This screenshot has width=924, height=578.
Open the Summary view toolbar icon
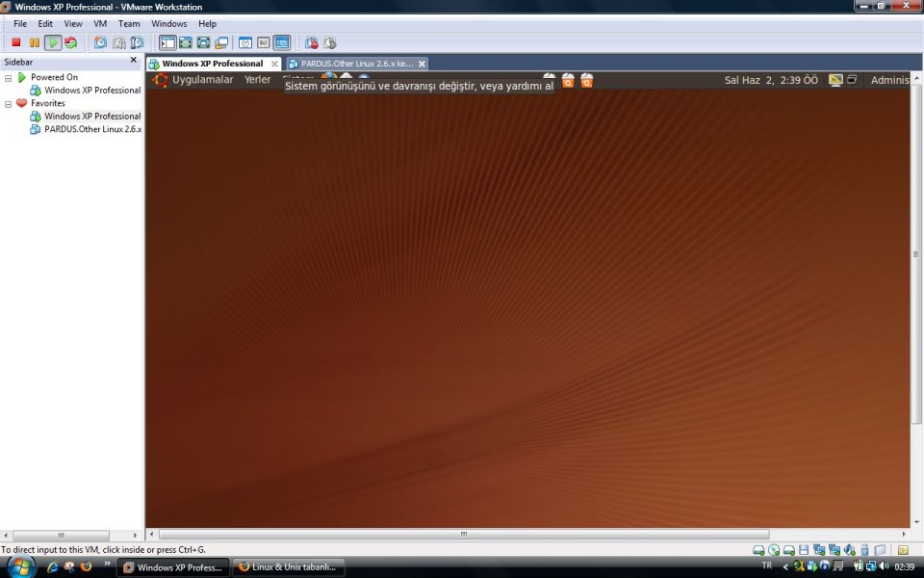(245, 42)
